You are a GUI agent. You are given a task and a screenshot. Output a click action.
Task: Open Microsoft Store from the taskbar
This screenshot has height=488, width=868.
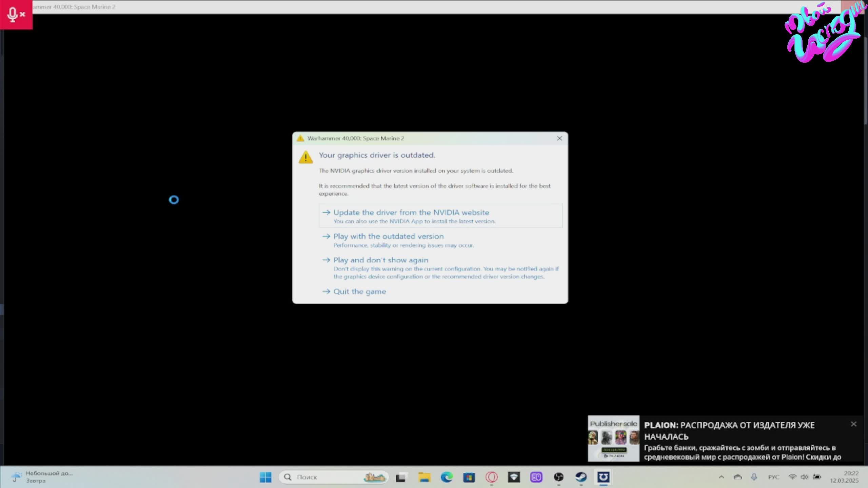tap(469, 477)
